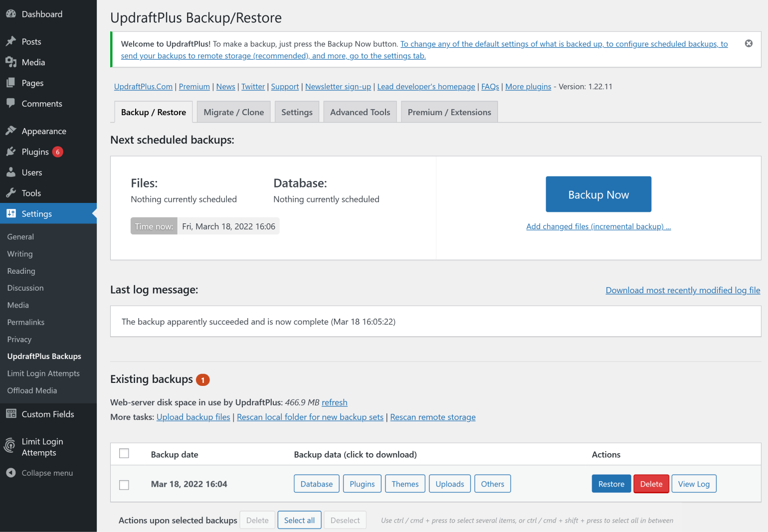Open Offload Media submenu item
The width and height of the screenshot is (768, 532).
point(32,390)
